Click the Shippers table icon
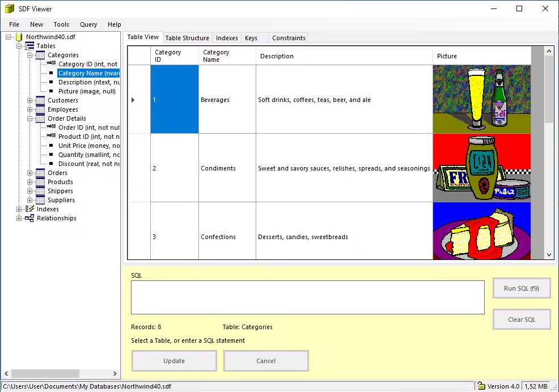The image size is (559, 392). (40, 191)
